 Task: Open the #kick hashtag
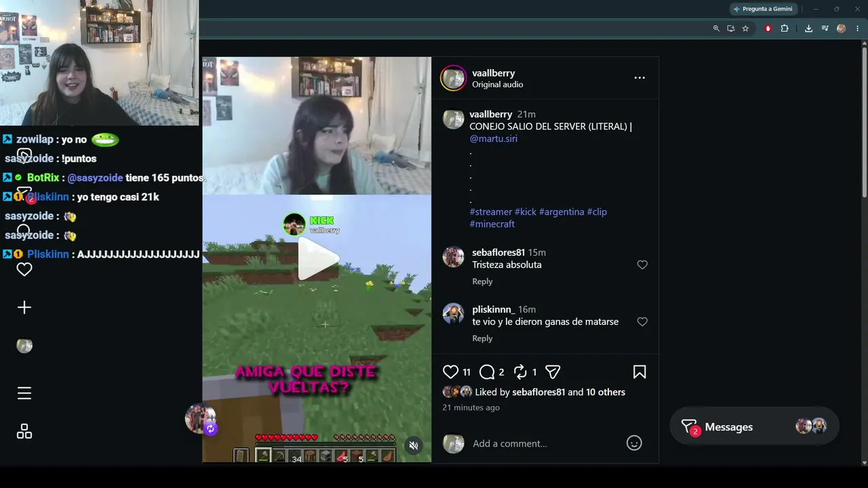pos(526,211)
